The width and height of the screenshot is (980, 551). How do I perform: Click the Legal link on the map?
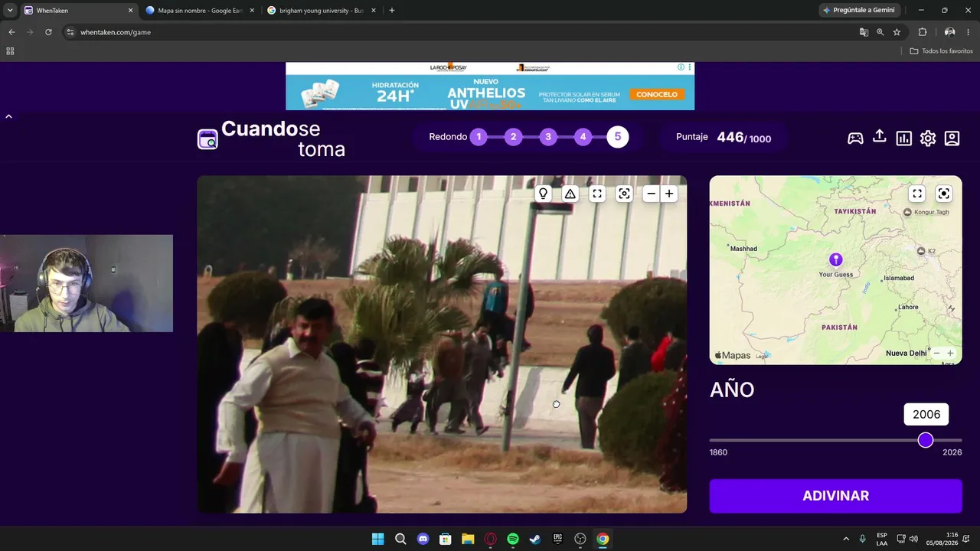pyautogui.click(x=762, y=356)
